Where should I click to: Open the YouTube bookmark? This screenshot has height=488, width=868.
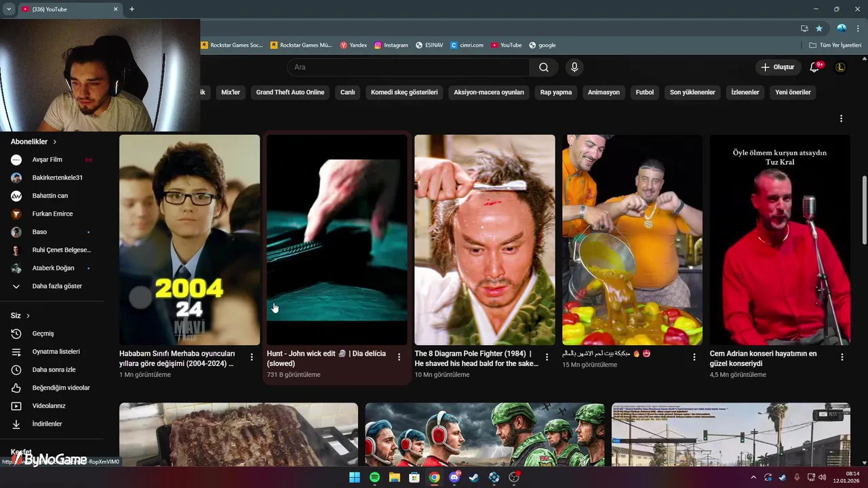pos(507,45)
